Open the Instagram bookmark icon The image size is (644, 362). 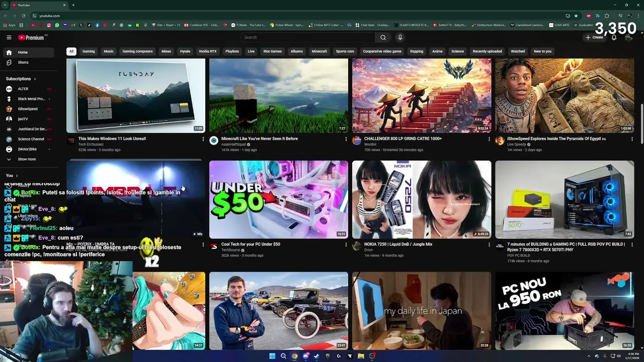click(49, 25)
